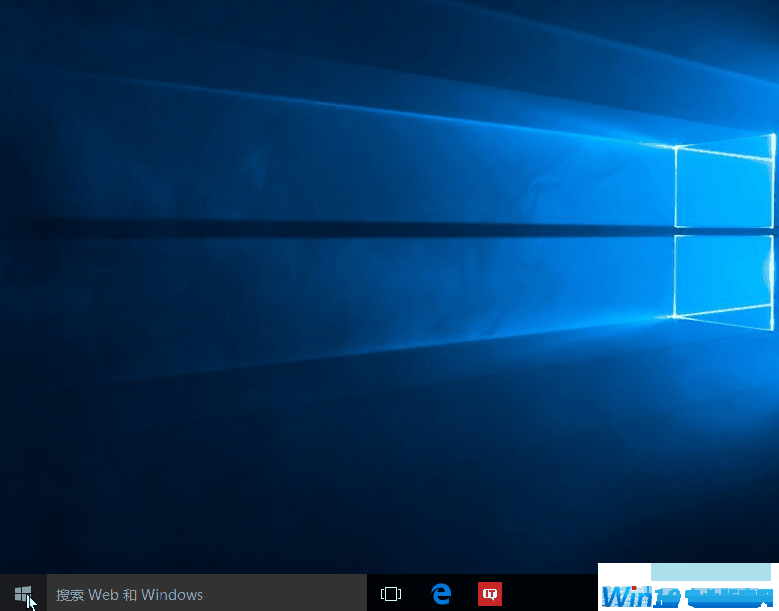This screenshot has width=779, height=611.
Task: Click the Task View icon
Action: (391, 594)
